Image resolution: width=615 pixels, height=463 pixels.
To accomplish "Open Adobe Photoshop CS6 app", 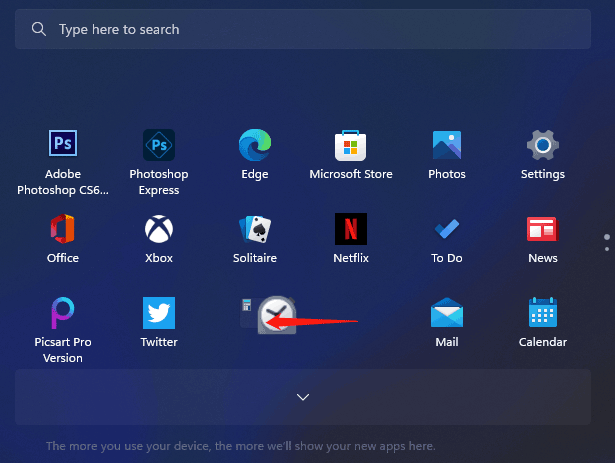I will (x=63, y=144).
